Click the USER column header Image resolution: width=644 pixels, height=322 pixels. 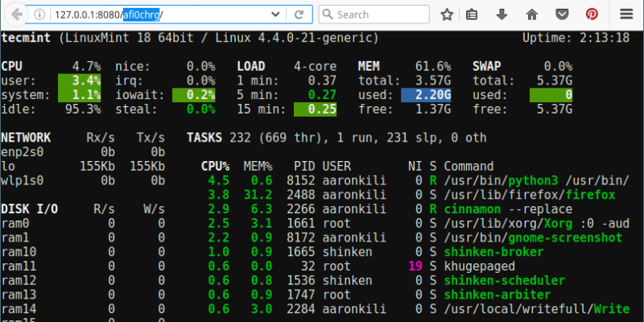pyautogui.click(x=336, y=167)
